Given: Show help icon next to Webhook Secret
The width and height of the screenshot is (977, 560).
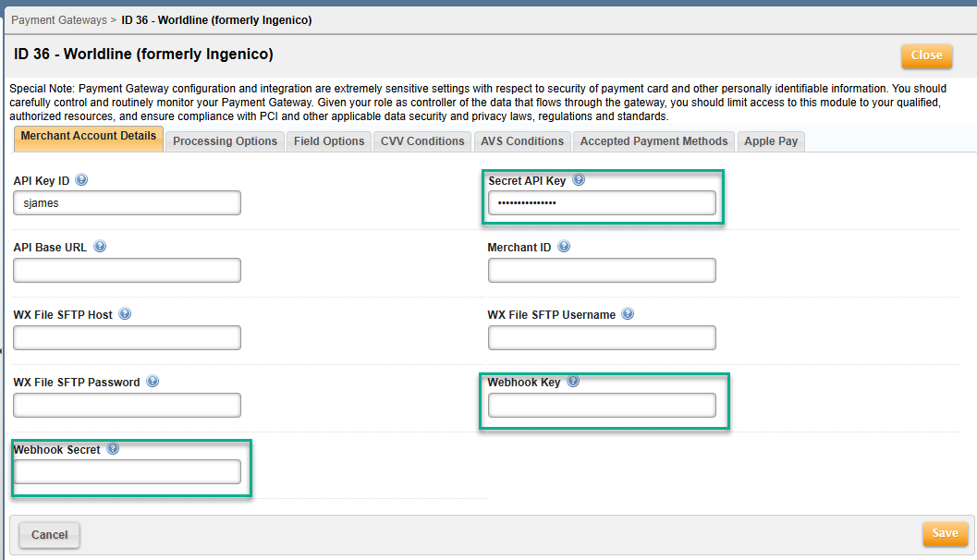Looking at the screenshot, I should coord(113,448).
